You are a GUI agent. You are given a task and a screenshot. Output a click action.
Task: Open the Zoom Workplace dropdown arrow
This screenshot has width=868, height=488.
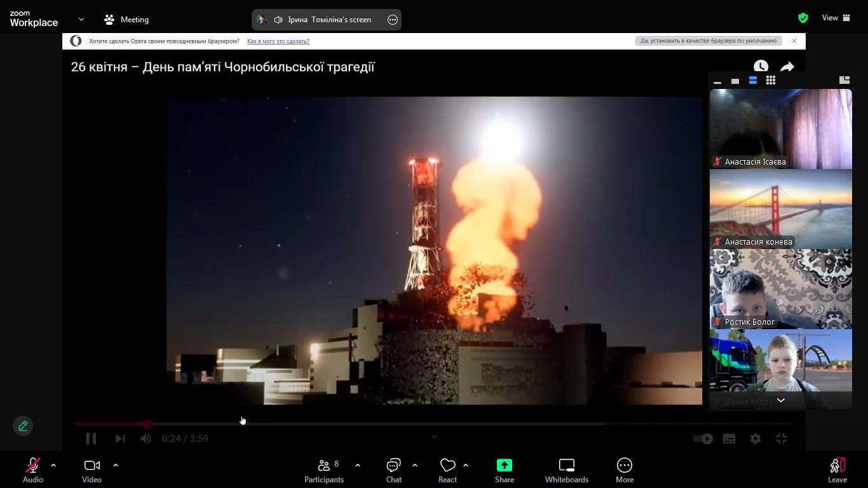pyautogui.click(x=81, y=20)
